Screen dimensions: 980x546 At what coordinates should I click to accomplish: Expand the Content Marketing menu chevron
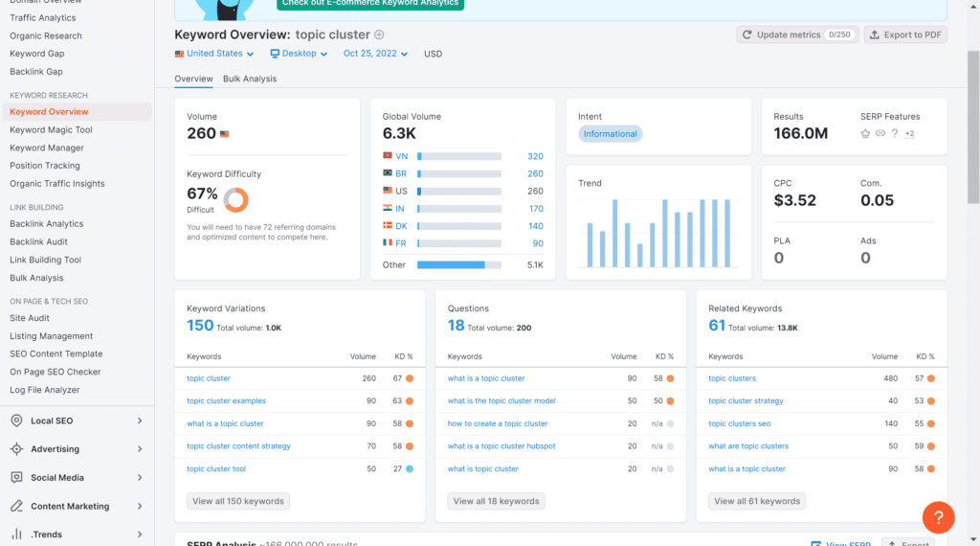(x=140, y=506)
